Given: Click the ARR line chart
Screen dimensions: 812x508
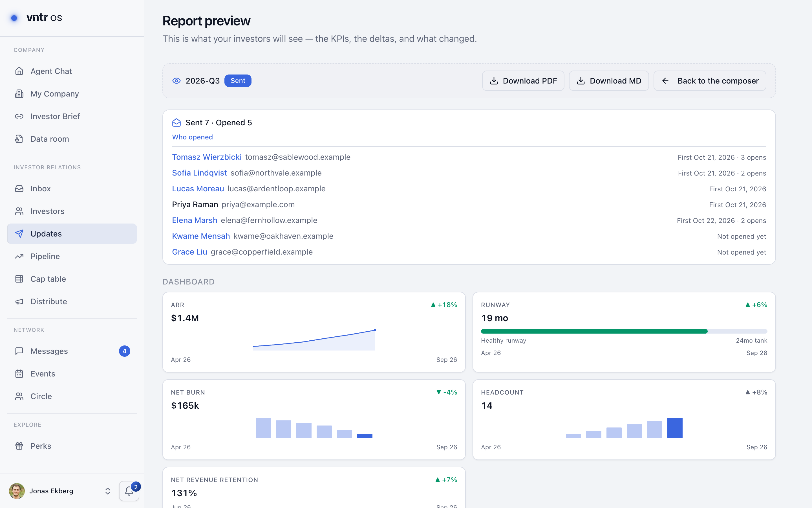Looking at the screenshot, I should [x=314, y=340].
